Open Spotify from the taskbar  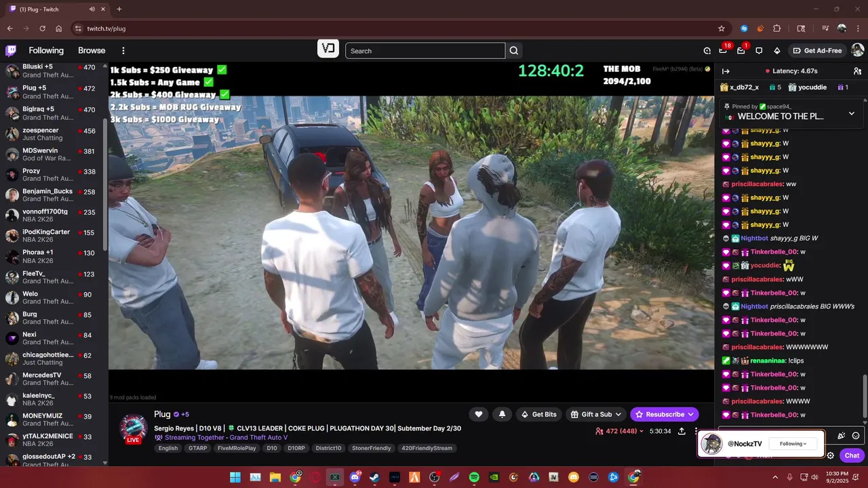pos(474,477)
